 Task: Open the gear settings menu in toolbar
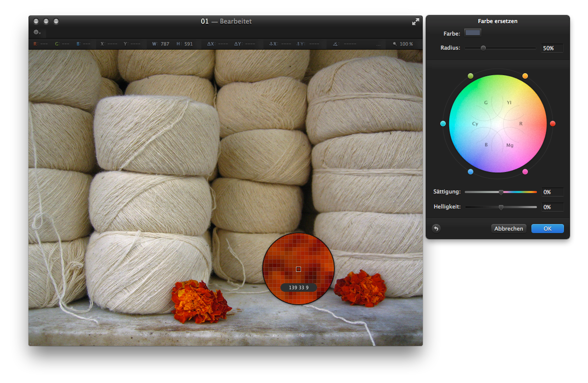pos(37,32)
